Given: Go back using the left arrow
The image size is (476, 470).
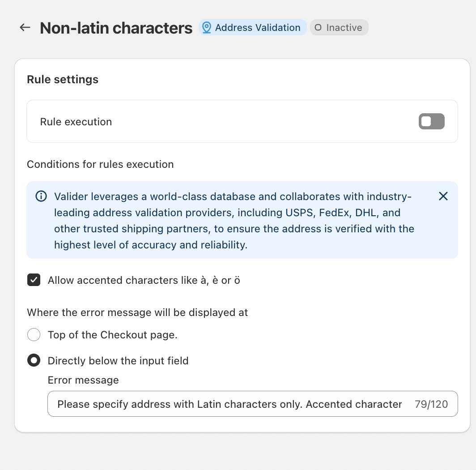Looking at the screenshot, I should coord(25,28).
